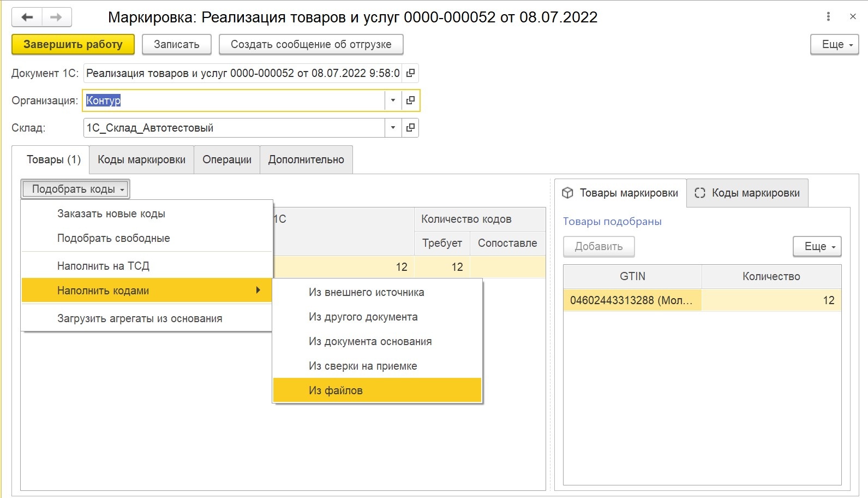This screenshot has height=498, width=868.
Task: Choose Наполнить на ТСД
Action: click(x=147, y=266)
